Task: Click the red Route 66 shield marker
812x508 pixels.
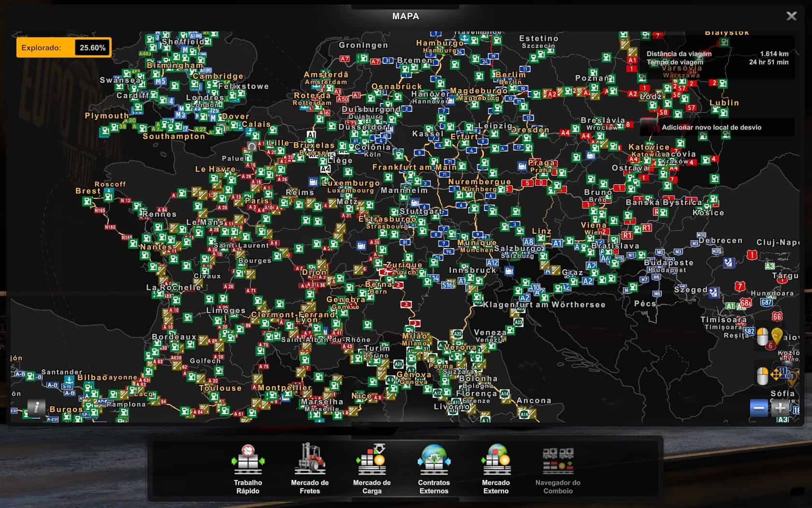Action: [777, 316]
